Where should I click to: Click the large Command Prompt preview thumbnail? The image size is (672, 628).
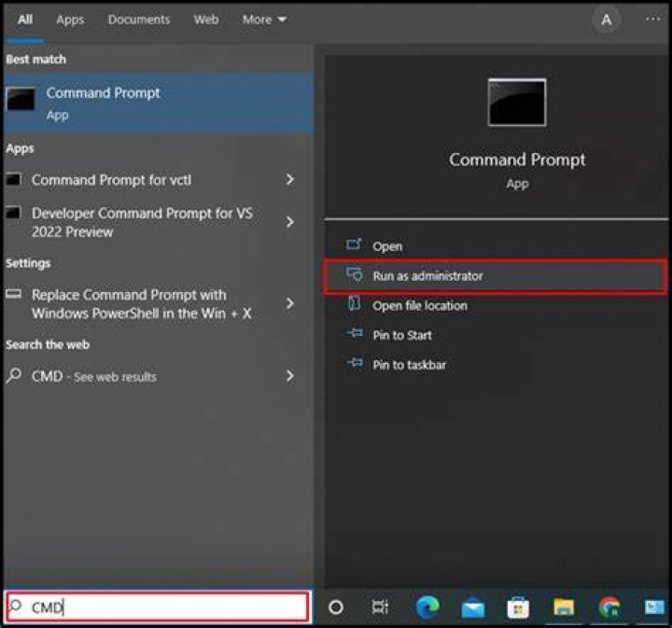point(517,102)
